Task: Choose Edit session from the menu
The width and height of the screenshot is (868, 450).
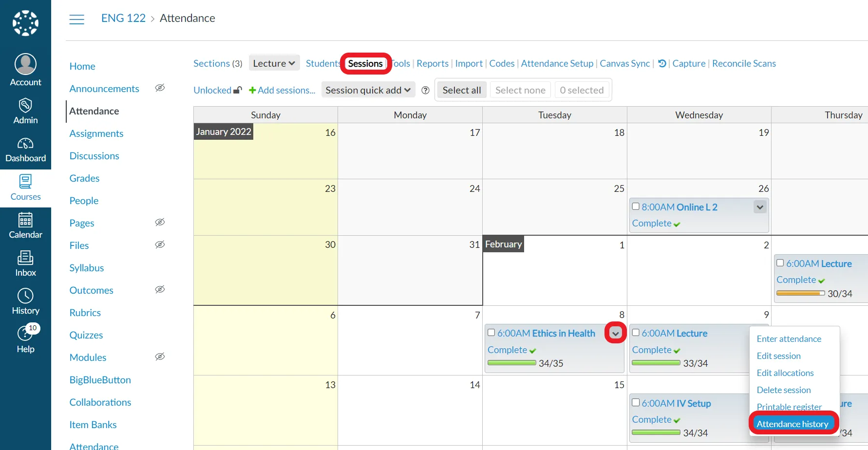Action: (779, 356)
